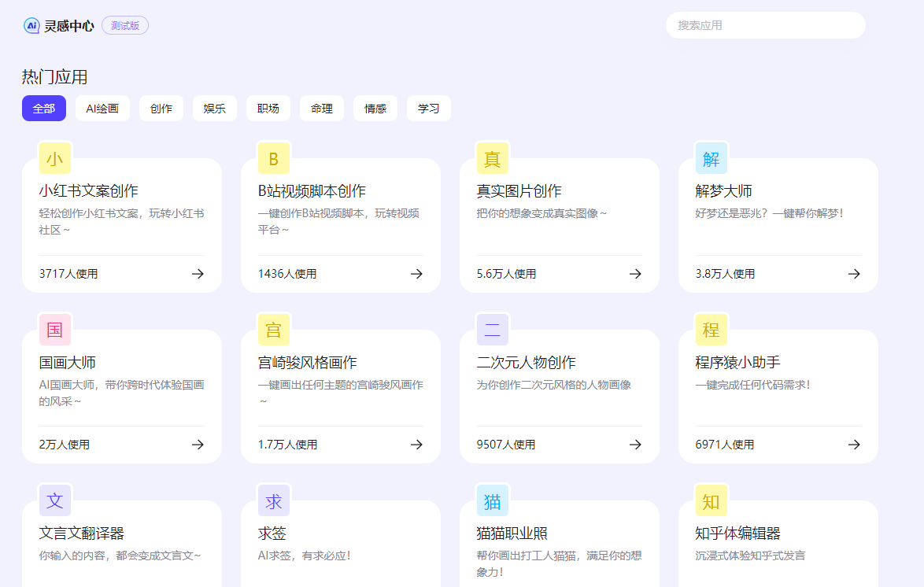This screenshot has height=587, width=924.
Task: Click the arrow on 小红书文案创作 card
Action: (198, 274)
